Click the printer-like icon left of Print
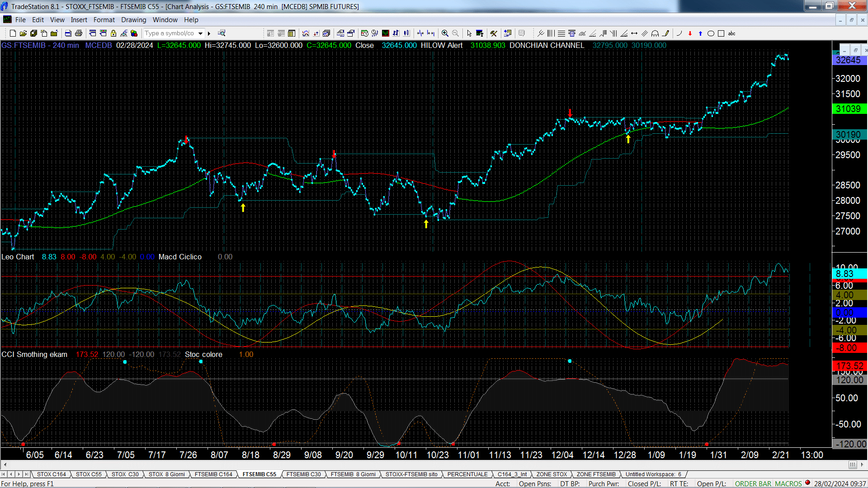 pyautogui.click(x=68, y=33)
